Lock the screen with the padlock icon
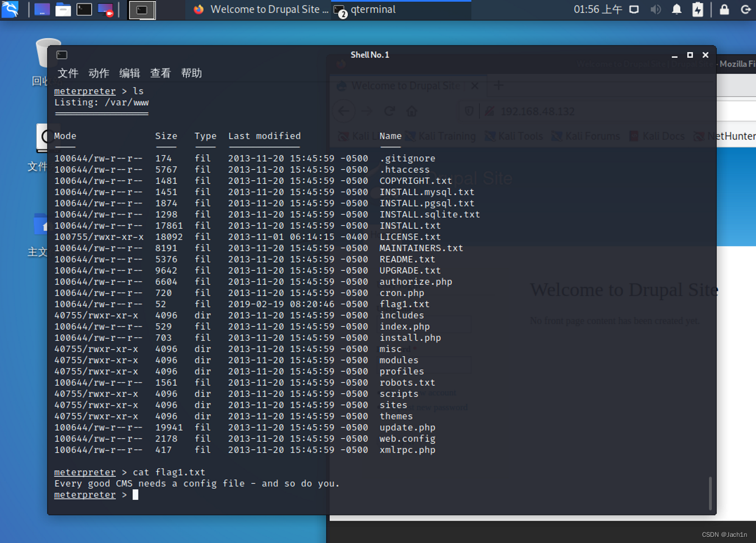This screenshot has height=543, width=756. 725,10
